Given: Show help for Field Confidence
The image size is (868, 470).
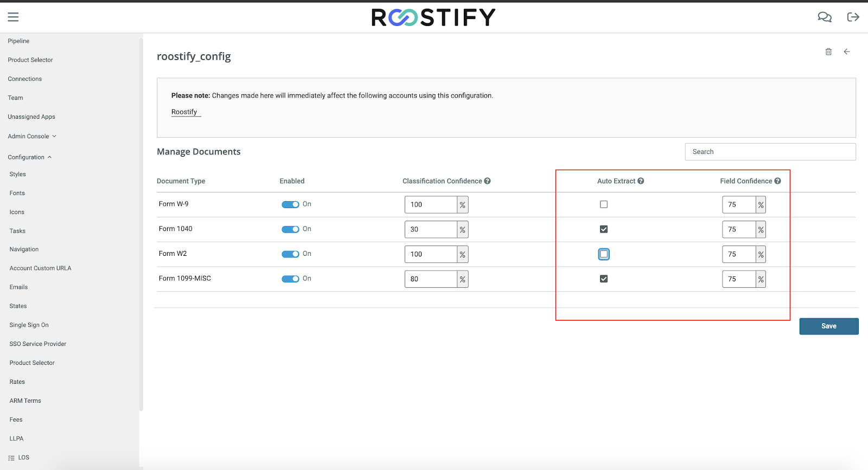Looking at the screenshot, I should [777, 181].
